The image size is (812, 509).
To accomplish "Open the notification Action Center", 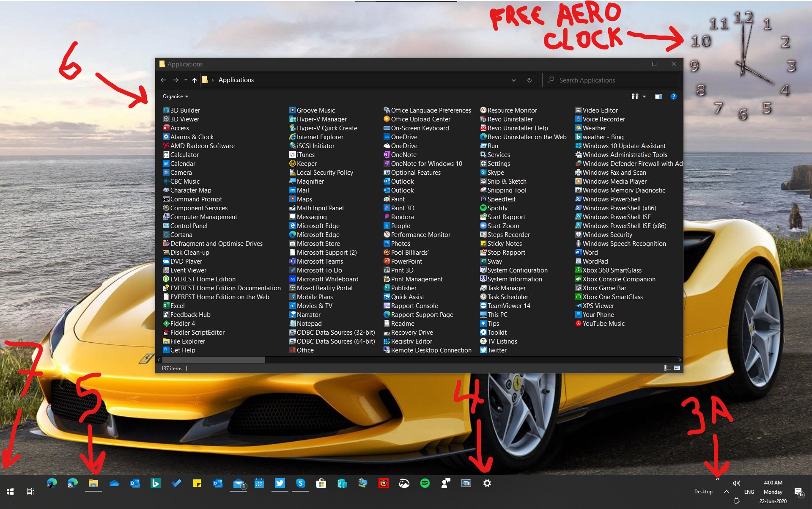I will 798,492.
